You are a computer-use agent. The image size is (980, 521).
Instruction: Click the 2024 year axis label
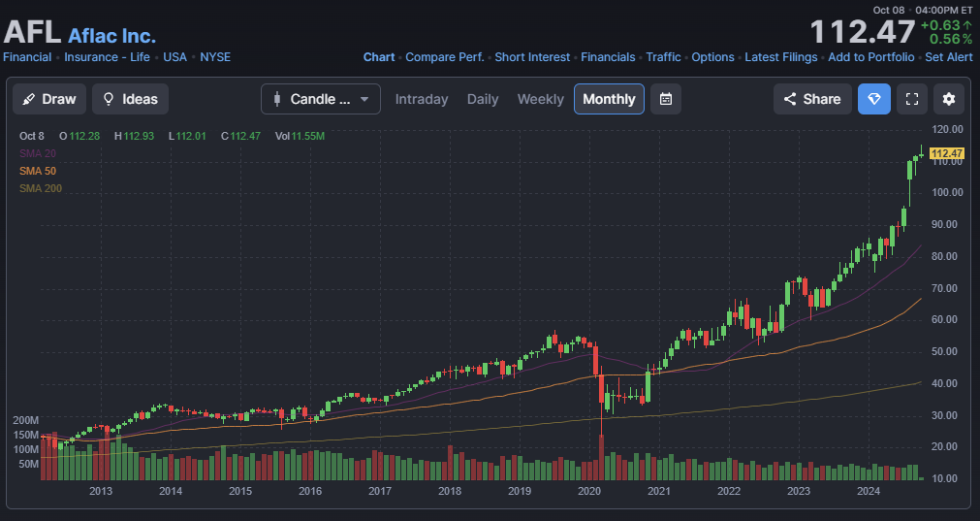point(869,491)
